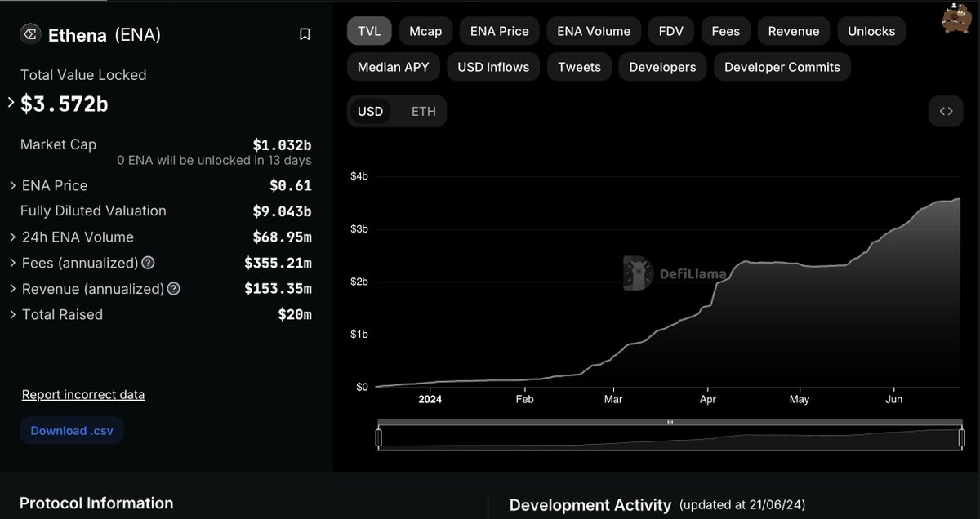Click the Development Activity heading
980x519 pixels.
tap(590, 506)
